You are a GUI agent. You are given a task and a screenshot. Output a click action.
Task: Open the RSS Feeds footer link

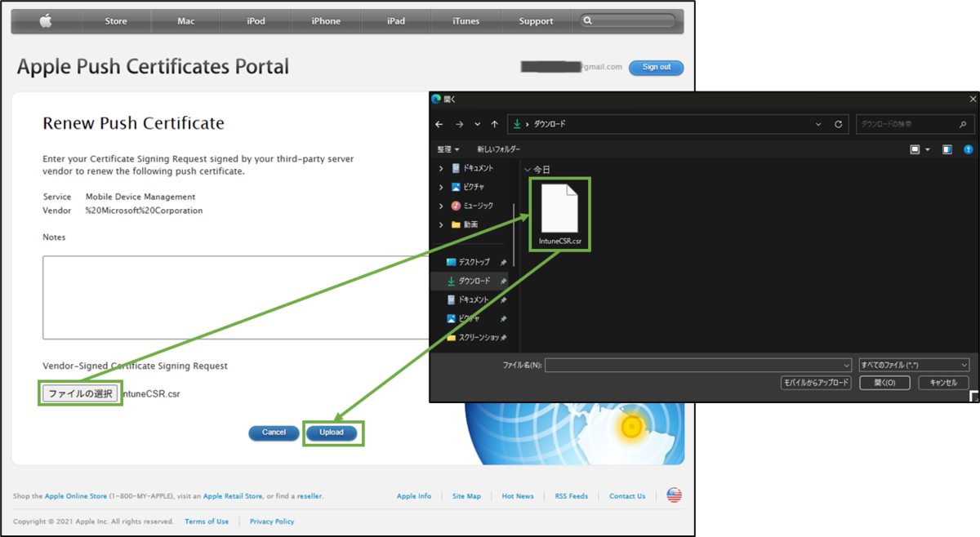pos(572,496)
